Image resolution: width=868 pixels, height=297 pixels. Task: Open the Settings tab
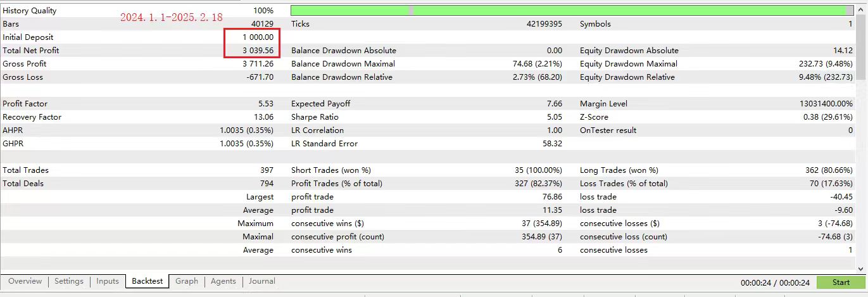[68, 281]
